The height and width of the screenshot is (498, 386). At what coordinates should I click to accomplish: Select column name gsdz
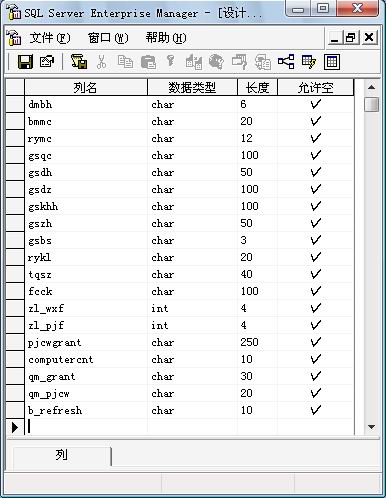40,190
